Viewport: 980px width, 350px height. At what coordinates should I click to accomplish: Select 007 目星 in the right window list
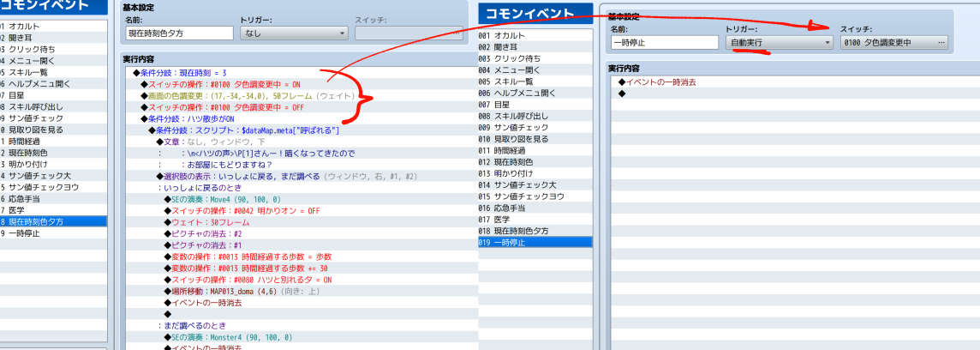535,105
